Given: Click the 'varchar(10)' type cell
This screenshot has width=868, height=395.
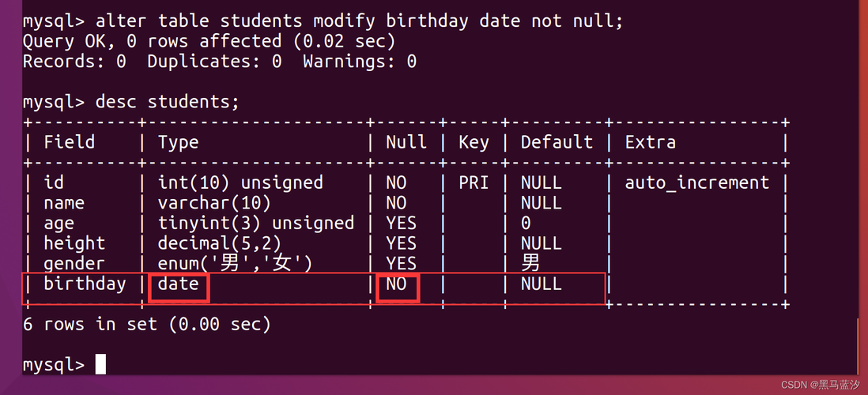Looking at the screenshot, I should (x=214, y=203).
